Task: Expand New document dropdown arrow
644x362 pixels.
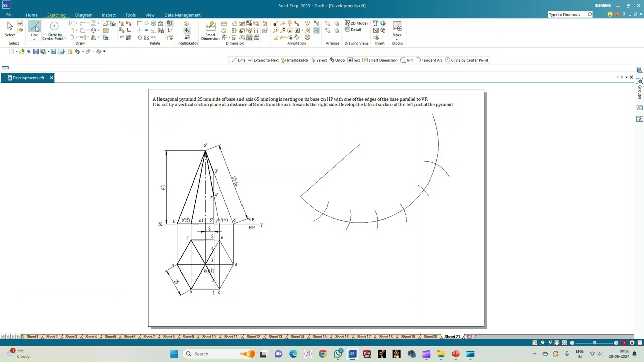Action: pos(17,51)
